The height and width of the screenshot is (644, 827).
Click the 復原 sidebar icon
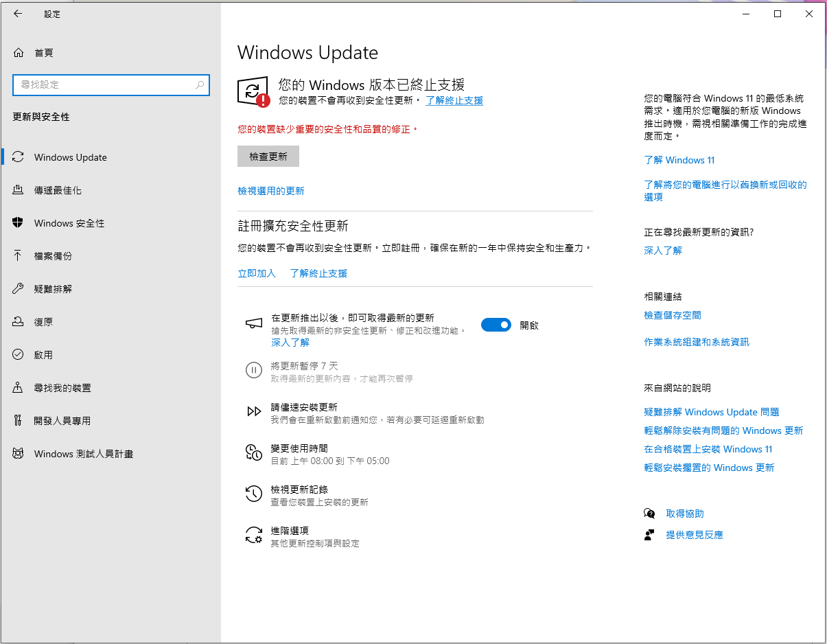tap(19, 322)
